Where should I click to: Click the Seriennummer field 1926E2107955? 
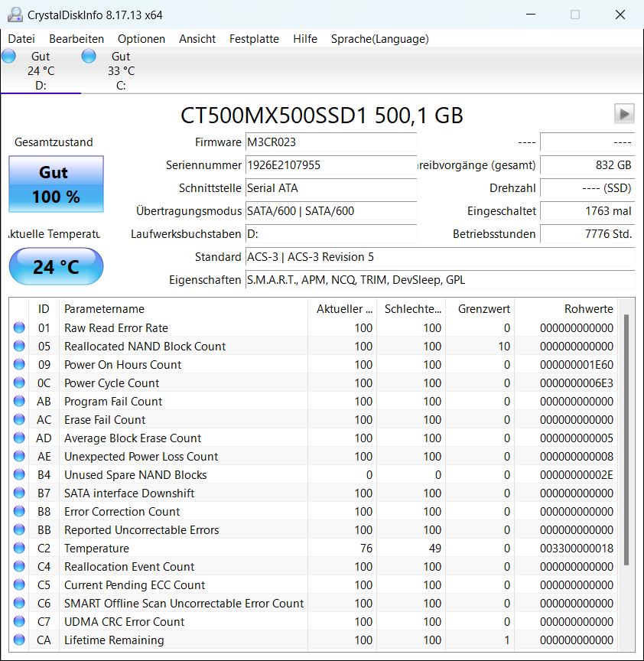tap(331, 164)
